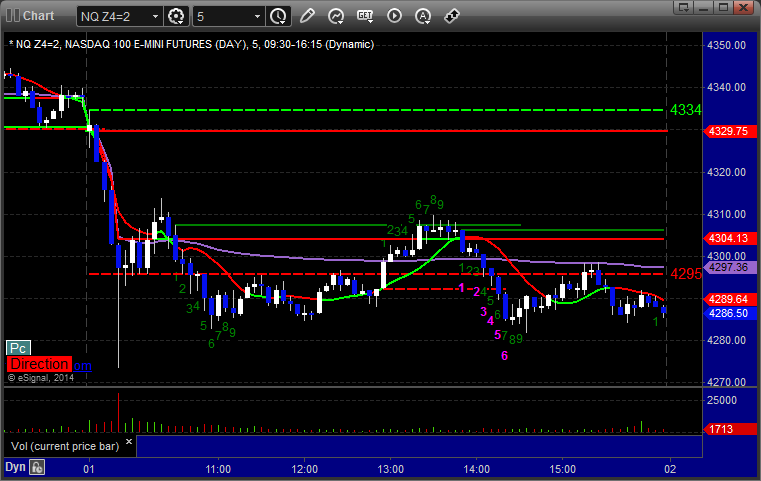Click the 4310.00 price scale label
761x481 pixels.
pyautogui.click(x=727, y=214)
